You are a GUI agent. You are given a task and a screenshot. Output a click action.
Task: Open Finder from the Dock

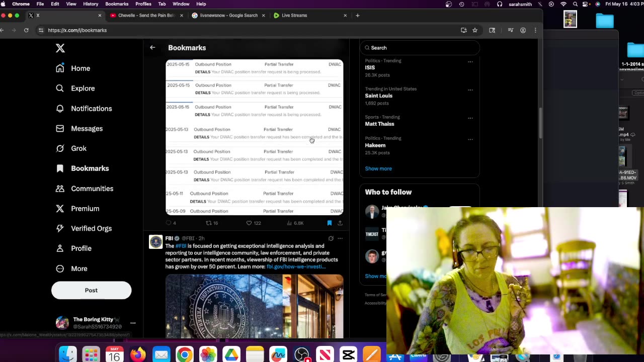coord(68,354)
